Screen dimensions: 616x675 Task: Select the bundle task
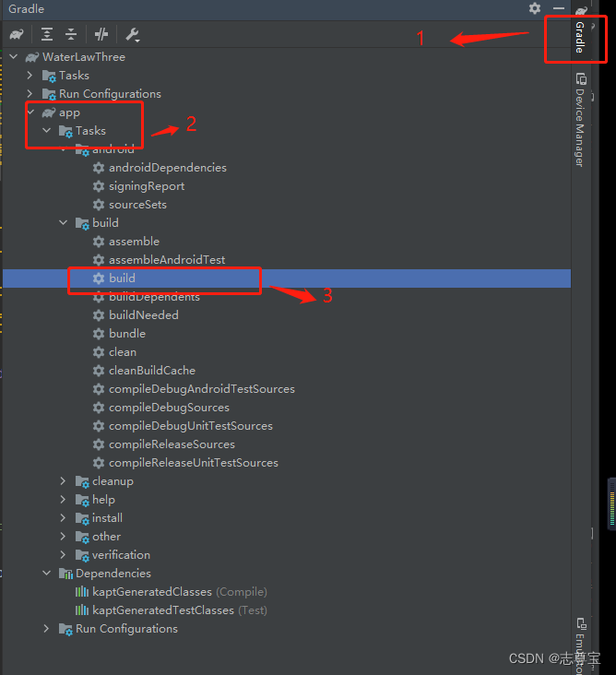coord(127,334)
